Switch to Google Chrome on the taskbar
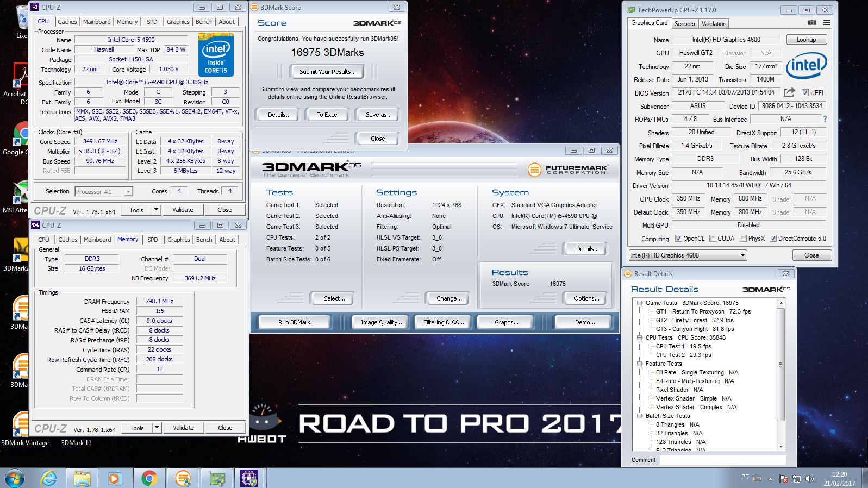Image resolution: width=868 pixels, height=488 pixels. click(149, 478)
